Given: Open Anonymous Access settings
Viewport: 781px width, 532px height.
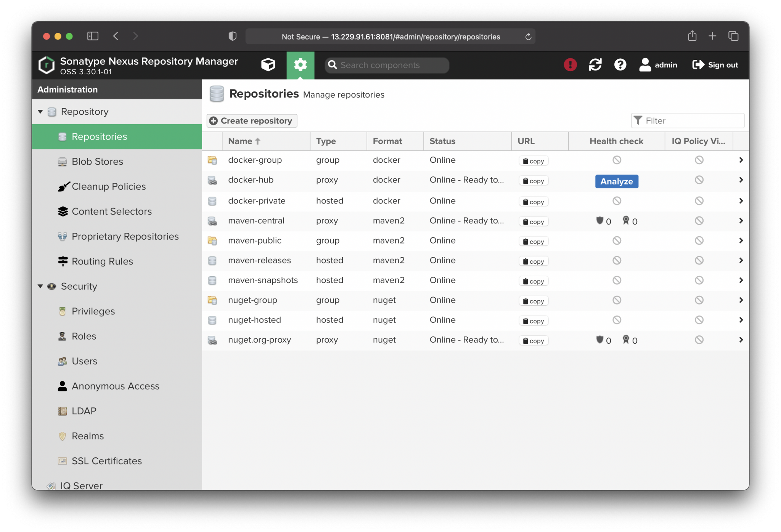Looking at the screenshot, I should pos(116,386).
